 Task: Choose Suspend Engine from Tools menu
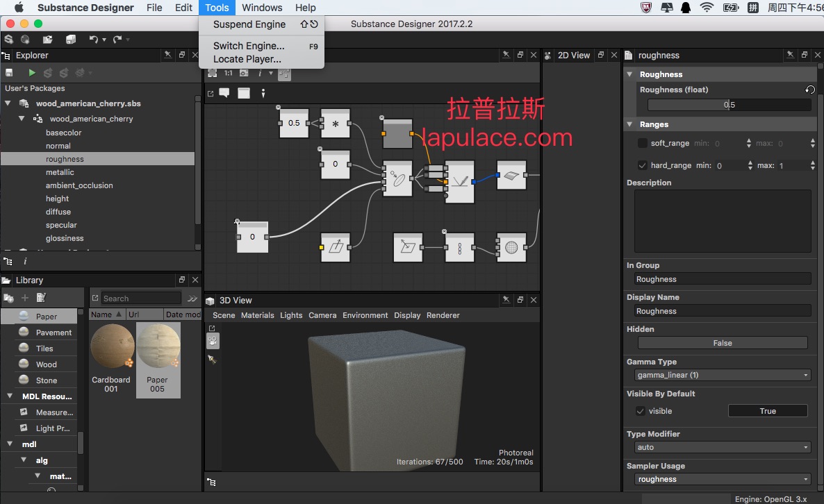coord(261,24)
